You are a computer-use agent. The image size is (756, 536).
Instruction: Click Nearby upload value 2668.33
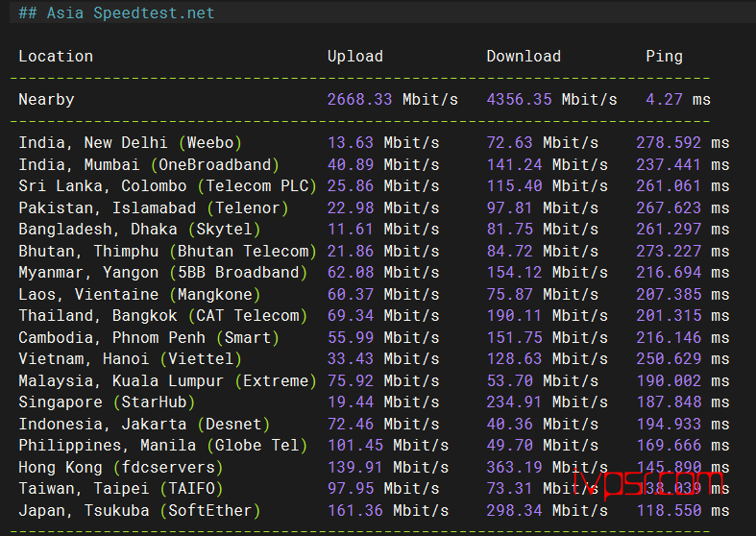(x=359, y=99)
